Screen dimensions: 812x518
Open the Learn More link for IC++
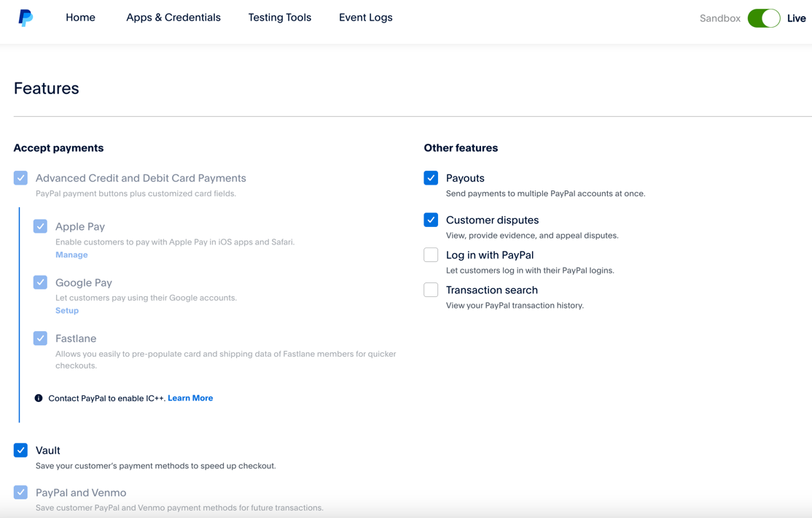click(x=190, y=398)
